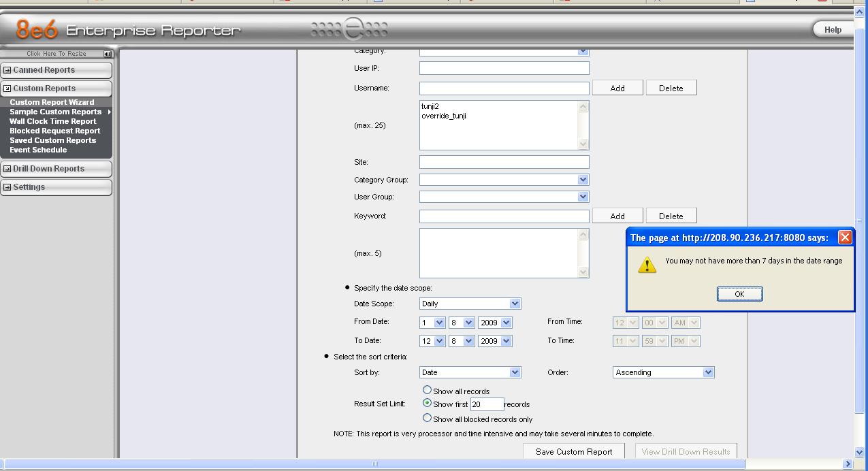
Task: Expand the Canned Reports section icon
Action: pyautogui.click(x=7, y=70)
